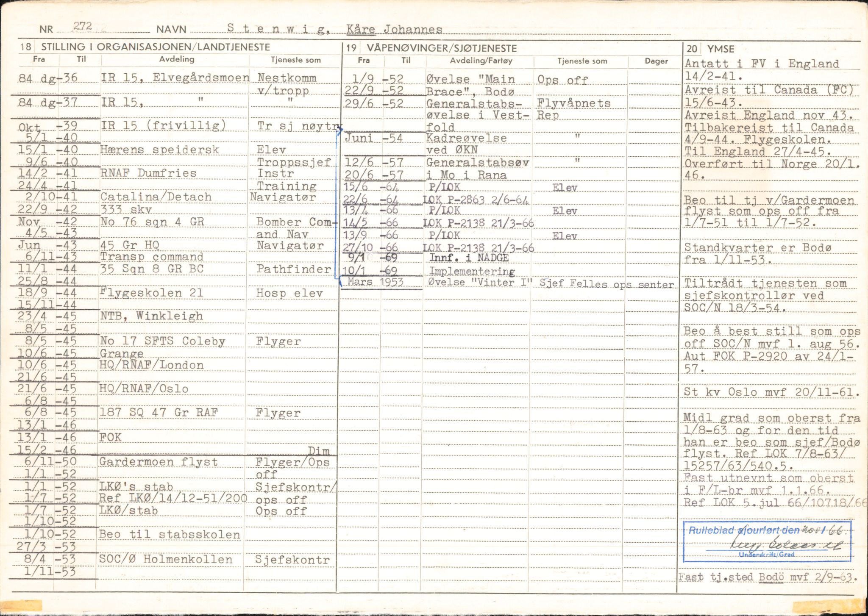Click the entry 'IR 15 (frivillig)'

(x=163, y=125)
